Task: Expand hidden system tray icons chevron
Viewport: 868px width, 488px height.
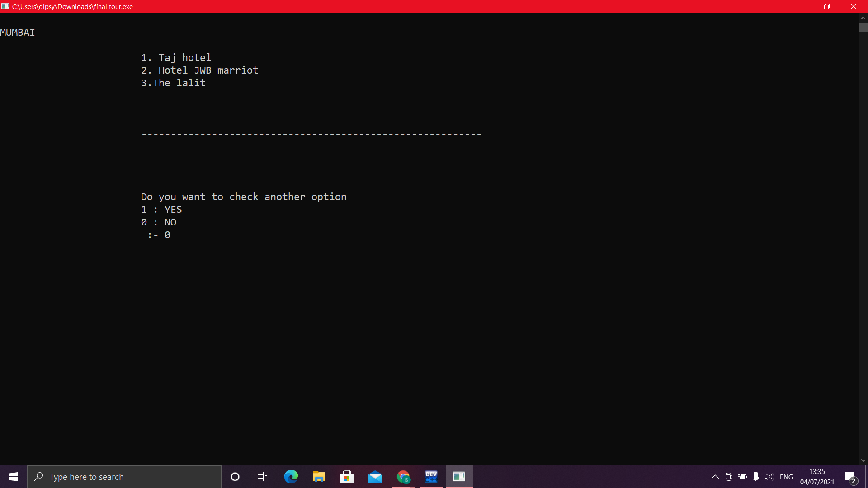Action: coord(715,477)
